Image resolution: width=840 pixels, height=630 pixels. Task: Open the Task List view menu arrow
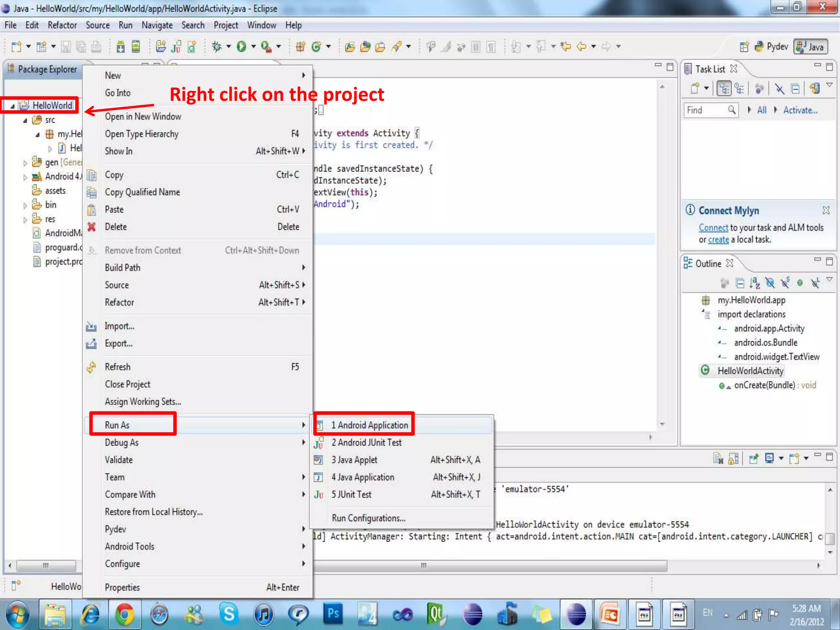pos(829,85)
